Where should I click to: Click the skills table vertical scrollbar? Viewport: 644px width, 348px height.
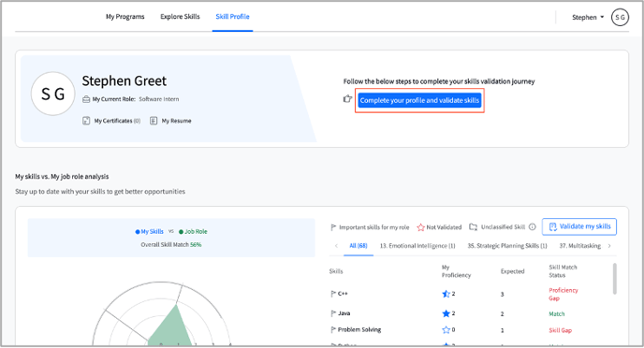point(614,279)
